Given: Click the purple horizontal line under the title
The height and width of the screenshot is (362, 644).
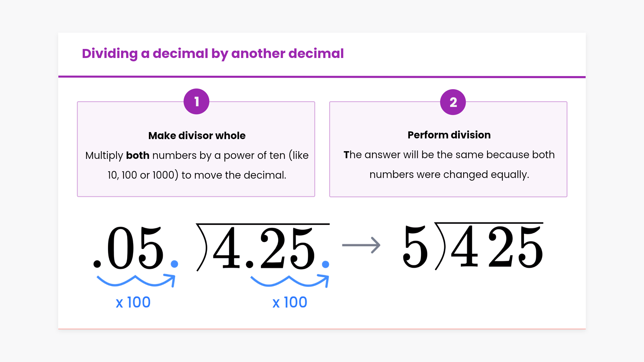Looking at the screenshot, I should [322, 77].
